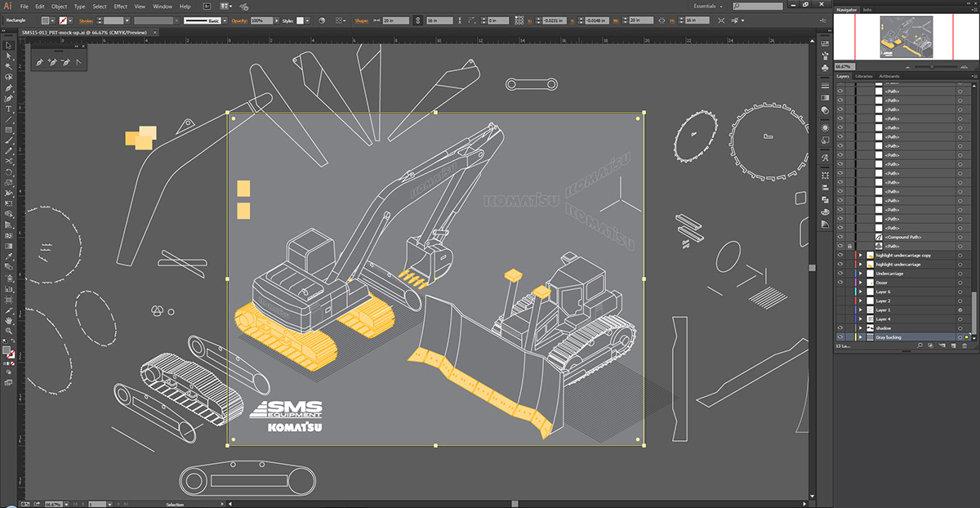Expand the Undercarriage layer
The image size is (980, 508).
coord(860,274)
